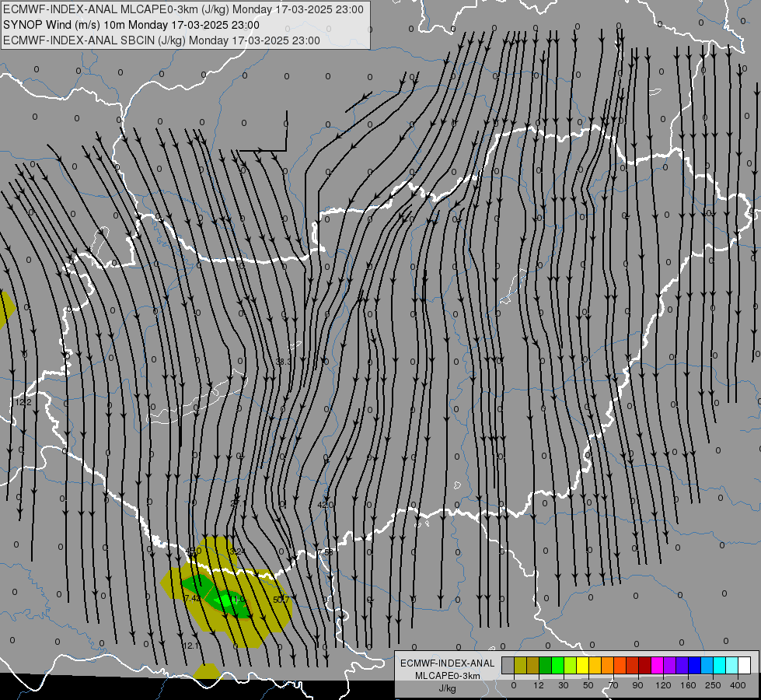Click the map value 12.1
The width and height of the screenshot is (761, 700).
click(191, 646)
